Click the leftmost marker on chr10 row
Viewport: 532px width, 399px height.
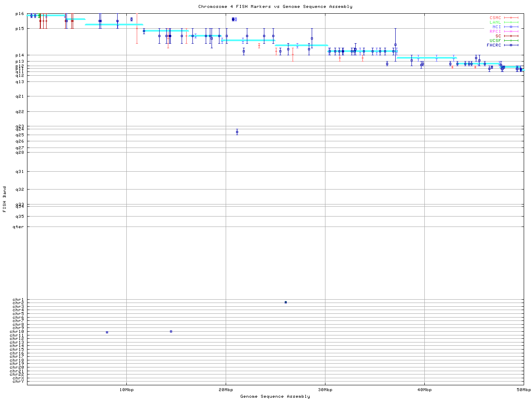click(x=107, y=332)
